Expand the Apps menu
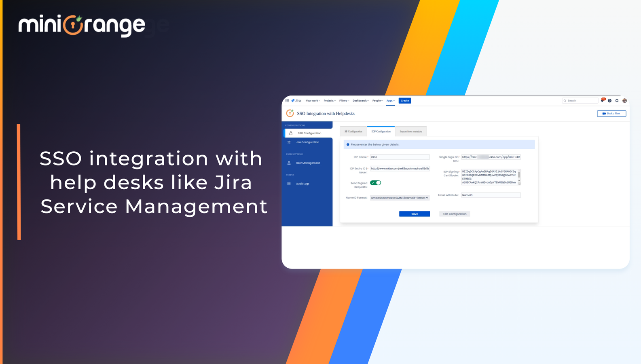The height and width of the screenshot is (364, 641). pos(390,101)
